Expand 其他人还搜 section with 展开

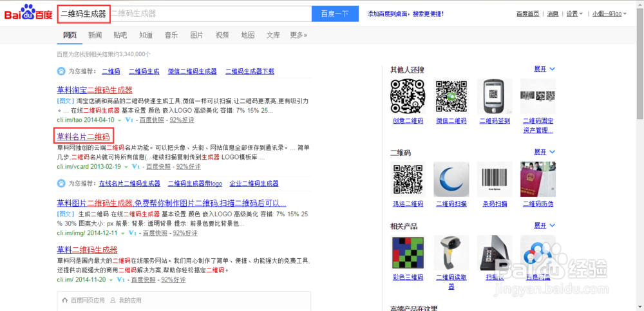click(544, 70)
